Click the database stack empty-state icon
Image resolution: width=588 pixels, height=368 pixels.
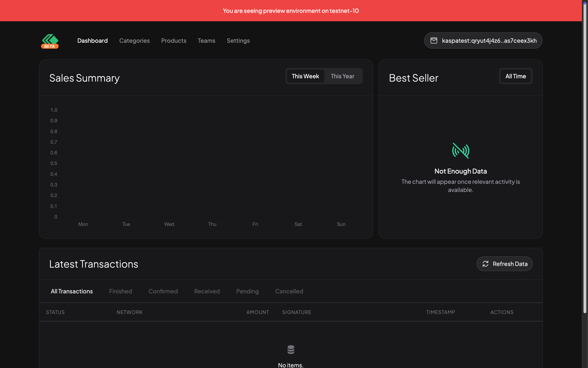coord(291,349)
